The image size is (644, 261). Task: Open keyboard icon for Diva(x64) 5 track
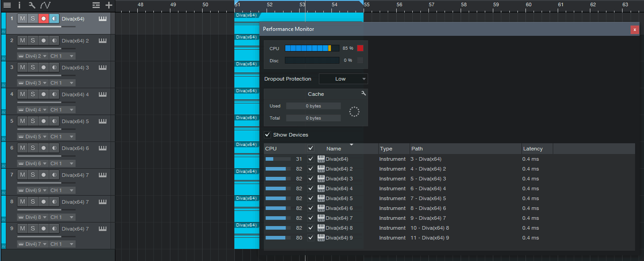click(x=103, y=121)
